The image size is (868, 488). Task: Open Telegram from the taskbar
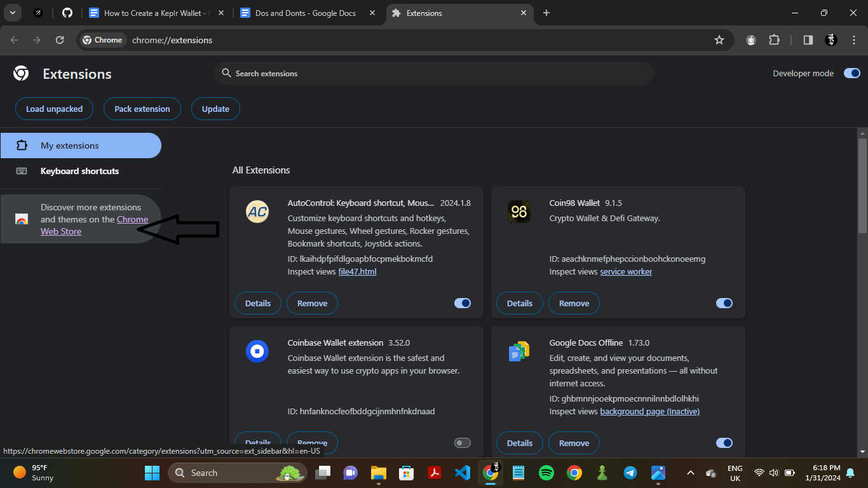click(630, 473)
